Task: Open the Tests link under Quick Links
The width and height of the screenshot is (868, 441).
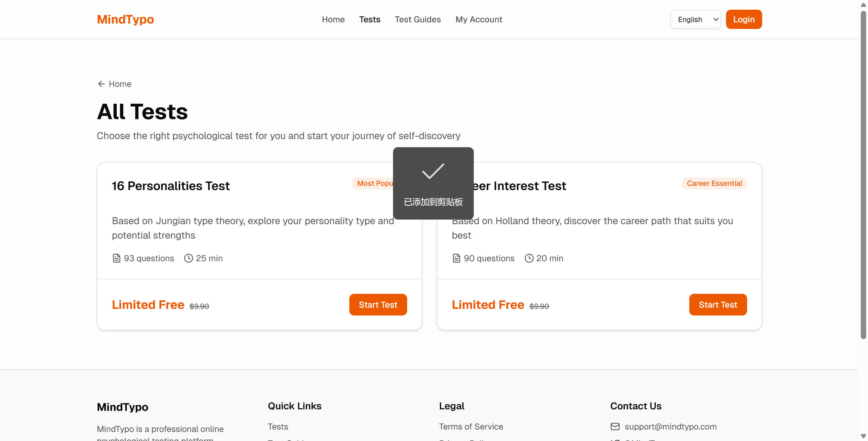Action: click(x=278, y=427)
